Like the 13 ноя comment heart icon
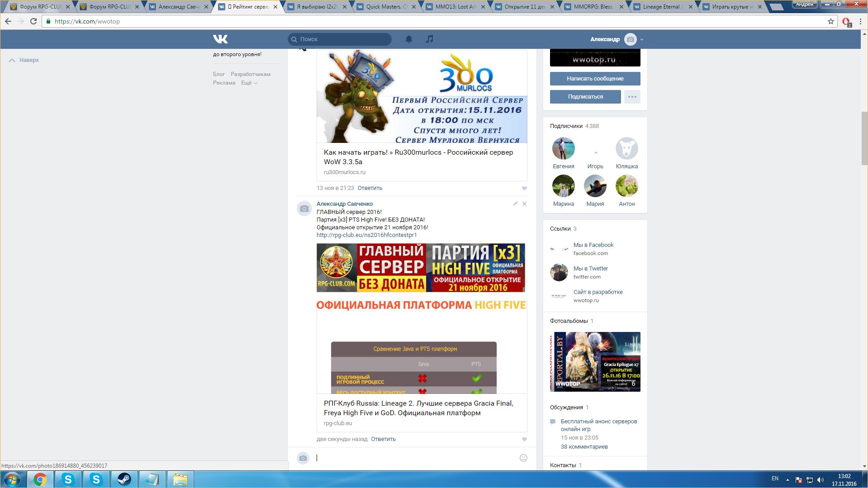This screenshot has height=488, width=868. click(524, 188)
